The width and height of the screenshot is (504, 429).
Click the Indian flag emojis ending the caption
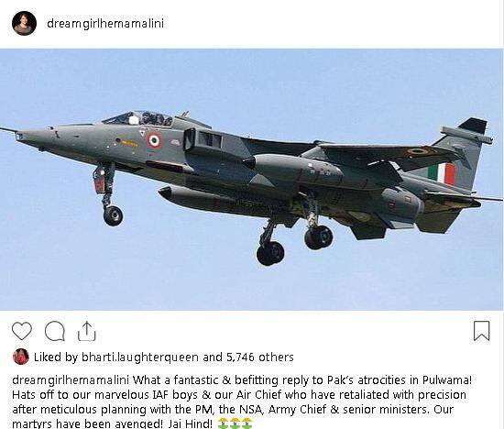235,423
